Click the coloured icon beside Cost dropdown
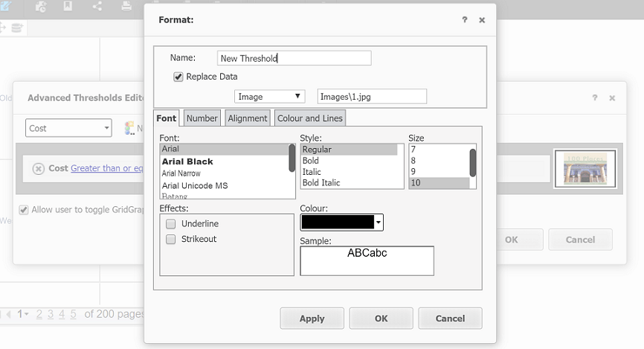Screen dimensions: 644x349 pos(129,128)
